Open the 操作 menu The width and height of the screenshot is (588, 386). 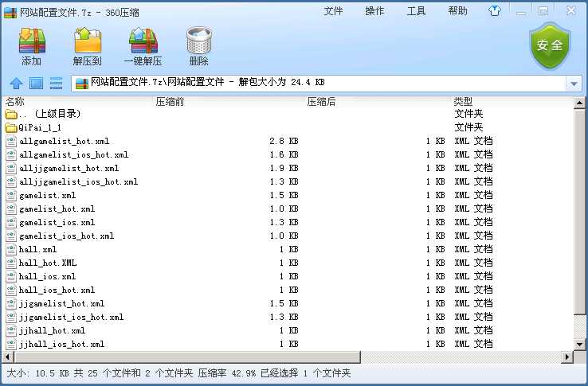(374, 11)
